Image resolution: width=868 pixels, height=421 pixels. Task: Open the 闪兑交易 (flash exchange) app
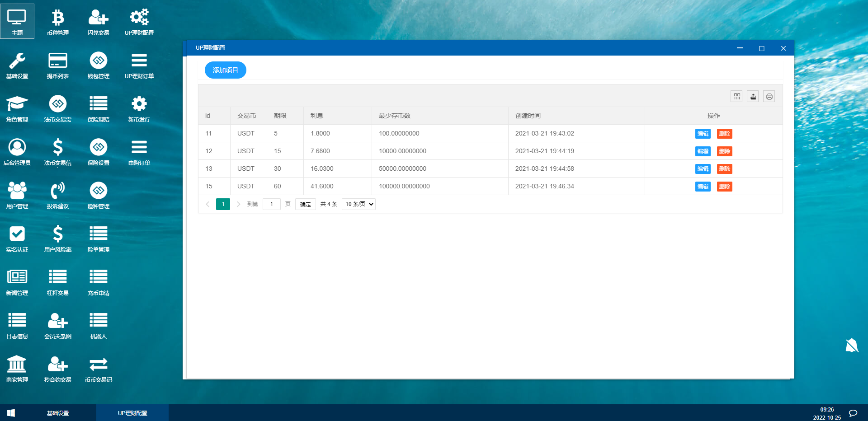tap(98, 21)
